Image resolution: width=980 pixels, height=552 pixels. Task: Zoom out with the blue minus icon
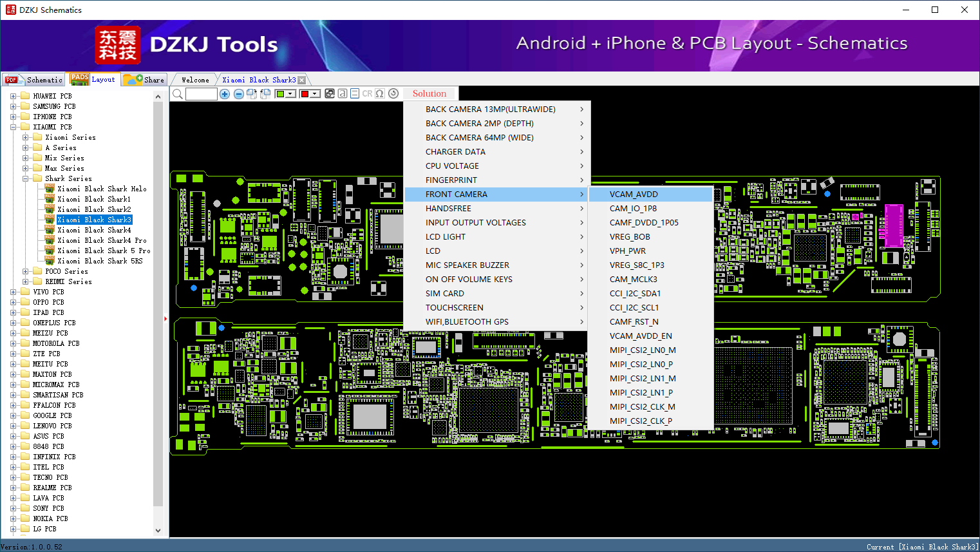[x=239, y=94]
